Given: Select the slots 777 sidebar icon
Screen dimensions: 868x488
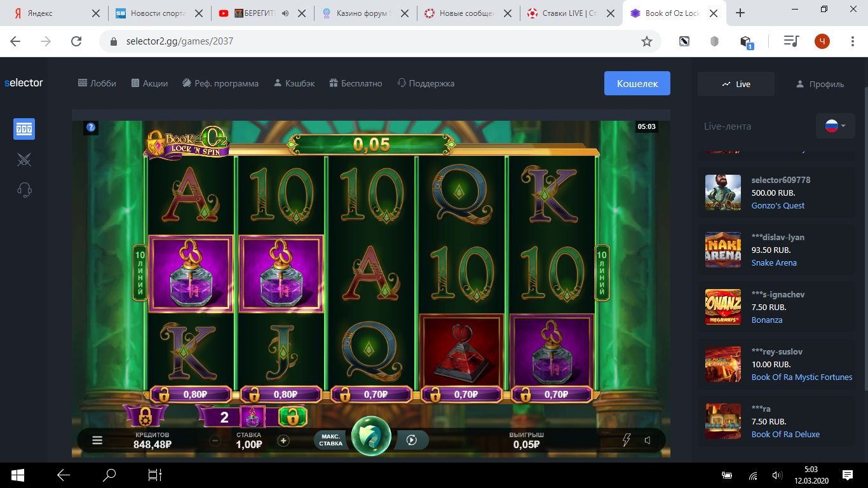Looking at the screenshot, I should 24,129.
